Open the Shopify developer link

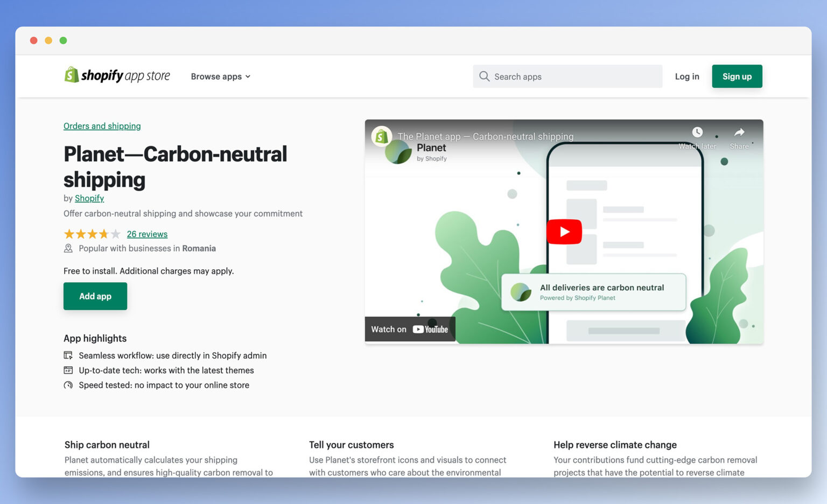(x=89, y=198)
